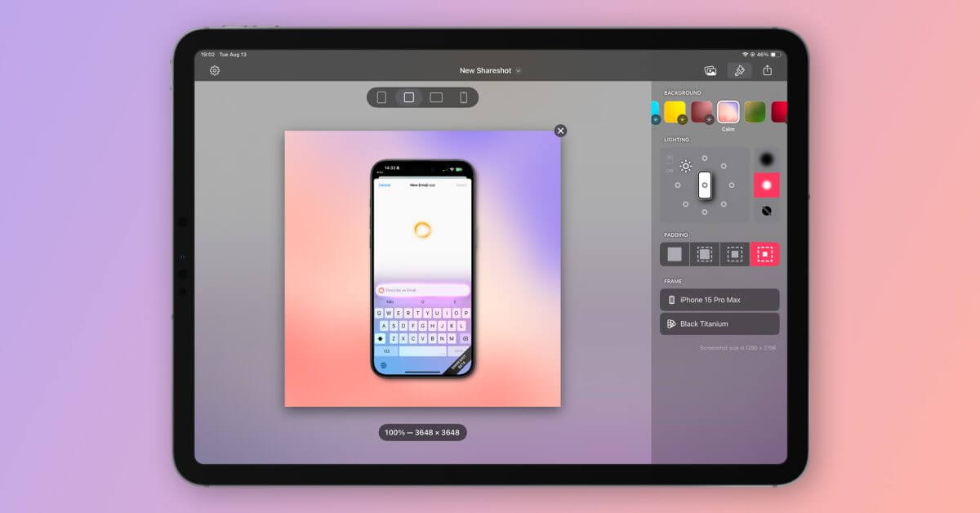The image size is (980, 513).
Task: Set light position to bottom center
Action: 705,212
